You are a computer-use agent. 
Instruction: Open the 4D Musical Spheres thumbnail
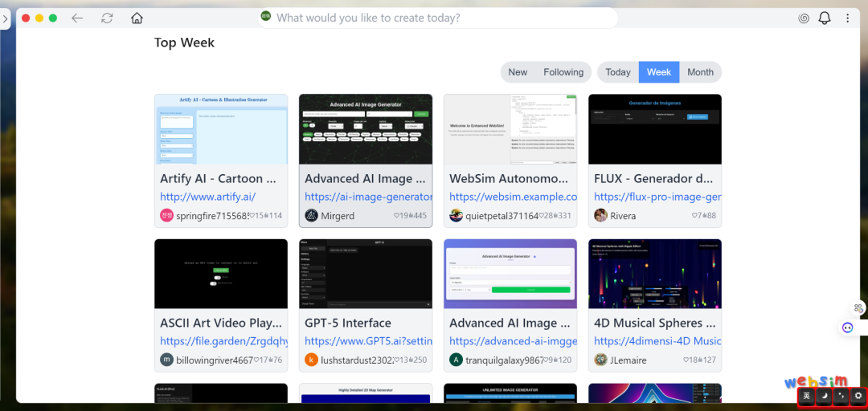[x=655, y=274]
